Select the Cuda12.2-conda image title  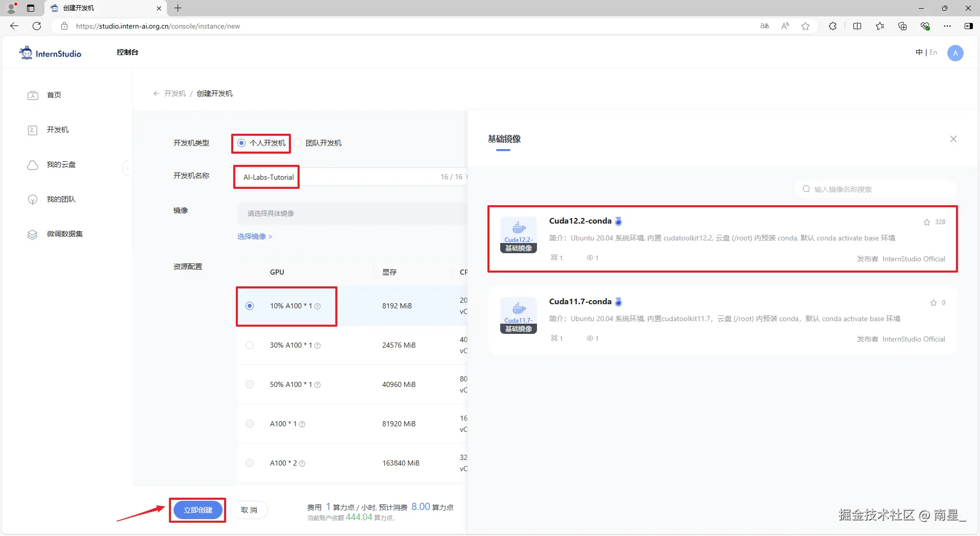(x=580, y=221)
